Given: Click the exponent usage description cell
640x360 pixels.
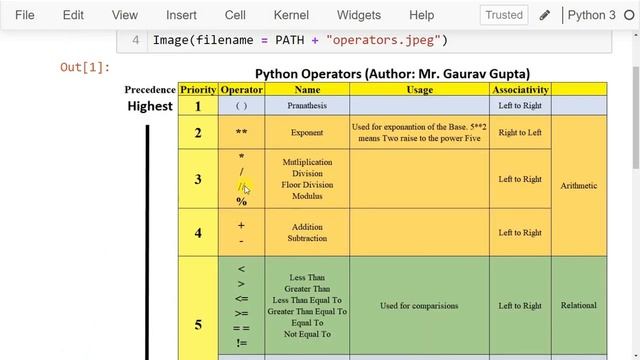Looking at the screenshot, I should 419,133.
